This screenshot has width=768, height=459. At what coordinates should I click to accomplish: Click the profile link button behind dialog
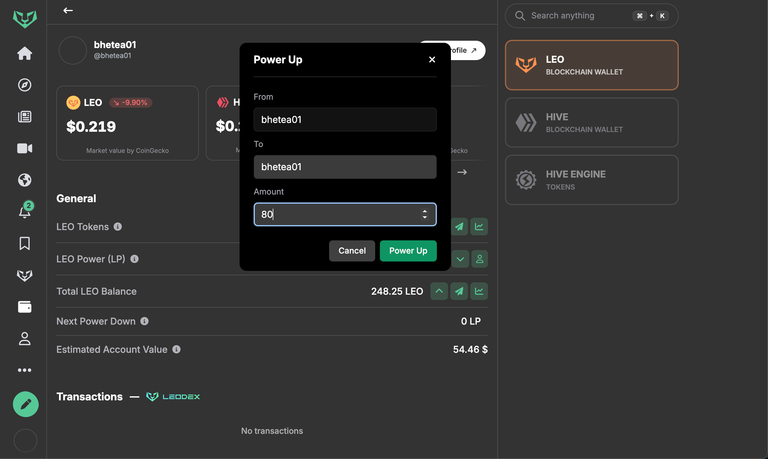click(468, 50)
